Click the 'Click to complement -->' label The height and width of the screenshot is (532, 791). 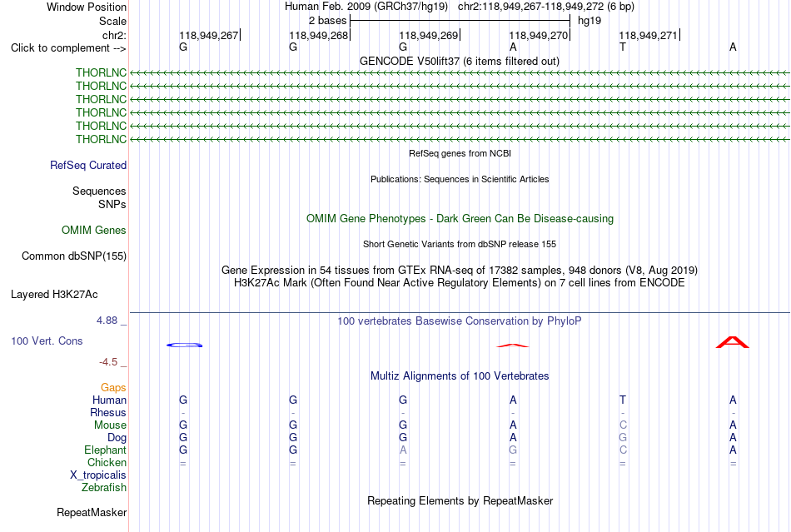[68, 48]
